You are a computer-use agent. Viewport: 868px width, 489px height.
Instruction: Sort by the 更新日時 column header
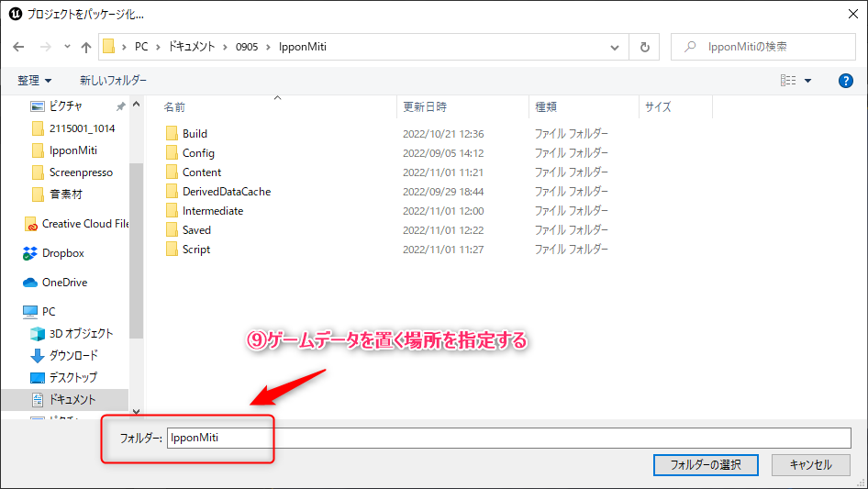pos(425,107)
